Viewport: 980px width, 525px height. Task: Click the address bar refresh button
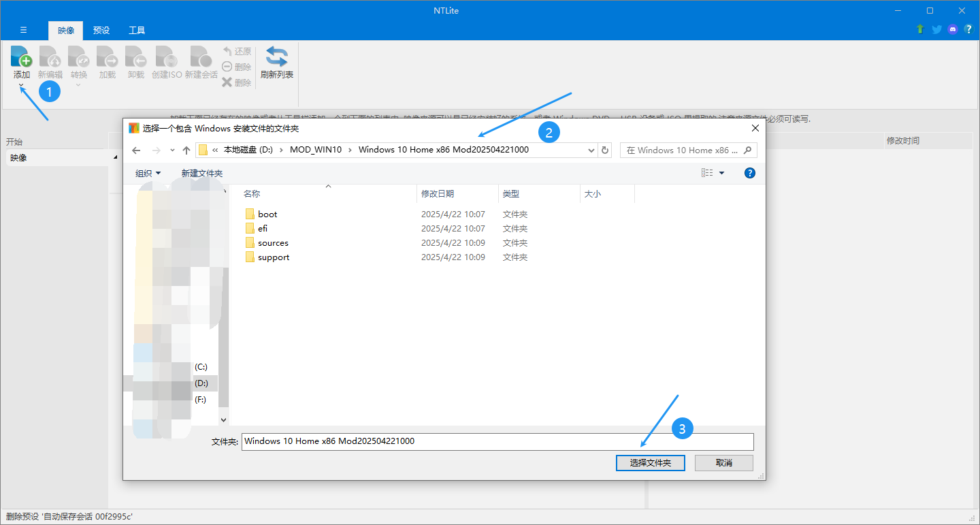click(604, 150)
